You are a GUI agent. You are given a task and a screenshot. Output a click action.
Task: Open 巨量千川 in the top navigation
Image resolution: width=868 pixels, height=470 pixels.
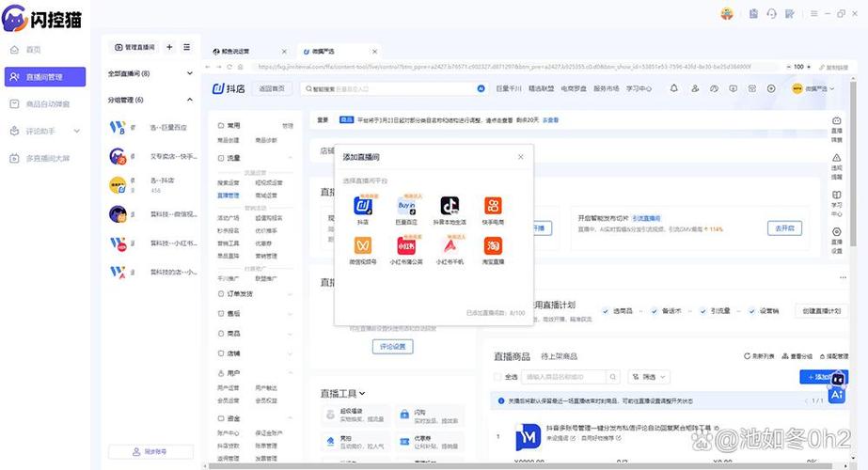[x=508, y=88]
